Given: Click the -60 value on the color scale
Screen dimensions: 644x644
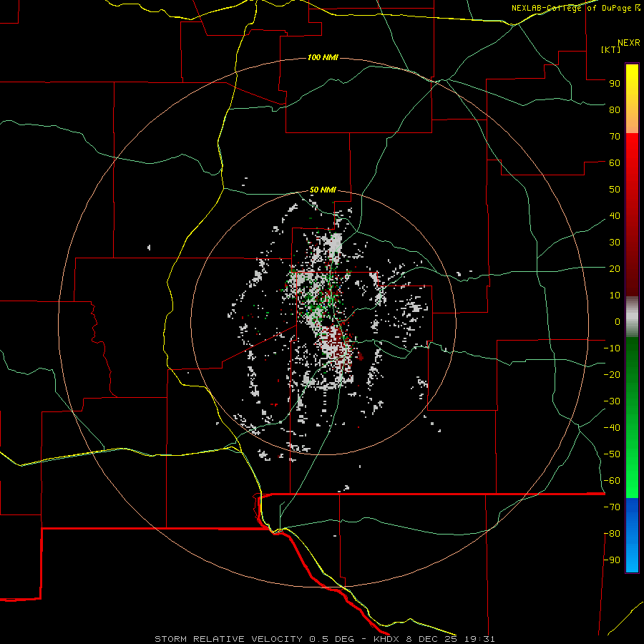Looking at the screenshot, I should 612,481.
